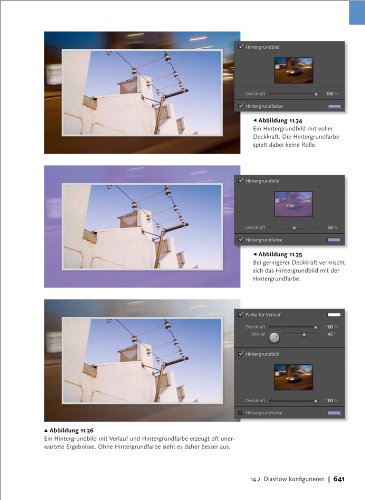Click the slide preview with brown blurred background
Screen dimensions: 365x500
(142, 93)
